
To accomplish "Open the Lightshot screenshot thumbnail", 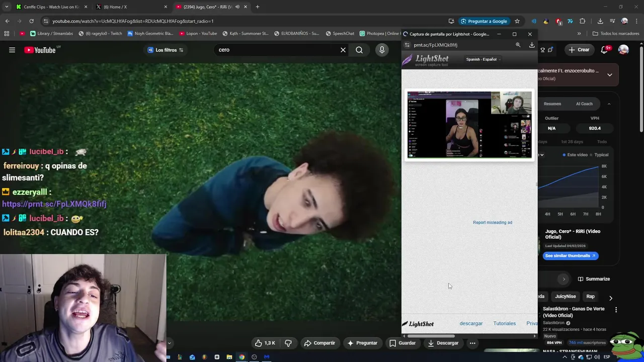I will click(469, 125).
